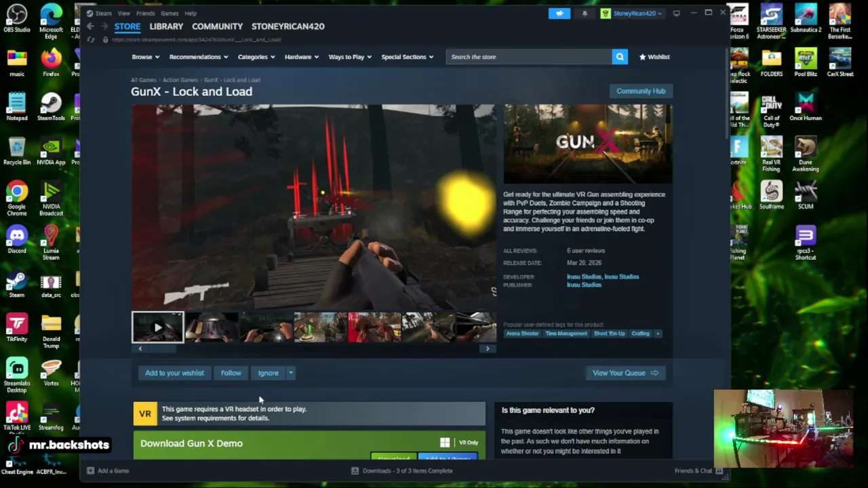
Task: Go back with the Steam back arrow
Action: tap(90, 26)
